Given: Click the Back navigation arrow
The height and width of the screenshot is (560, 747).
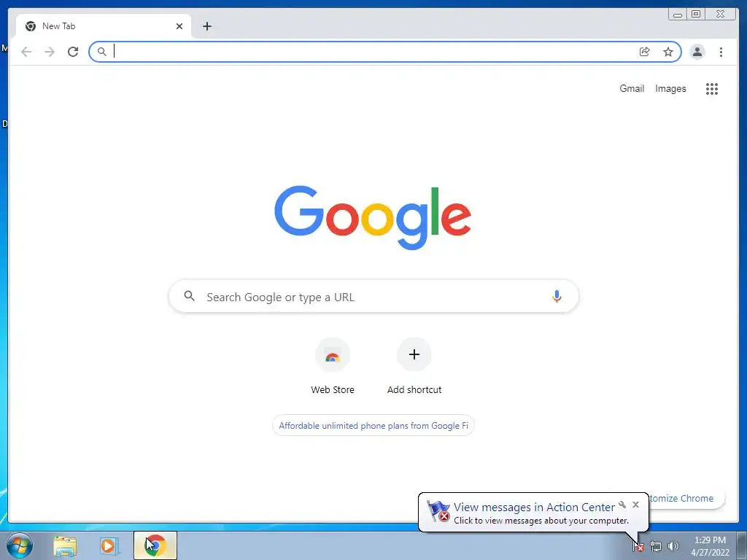Looking at the screenshot, I should coord(26,52).
